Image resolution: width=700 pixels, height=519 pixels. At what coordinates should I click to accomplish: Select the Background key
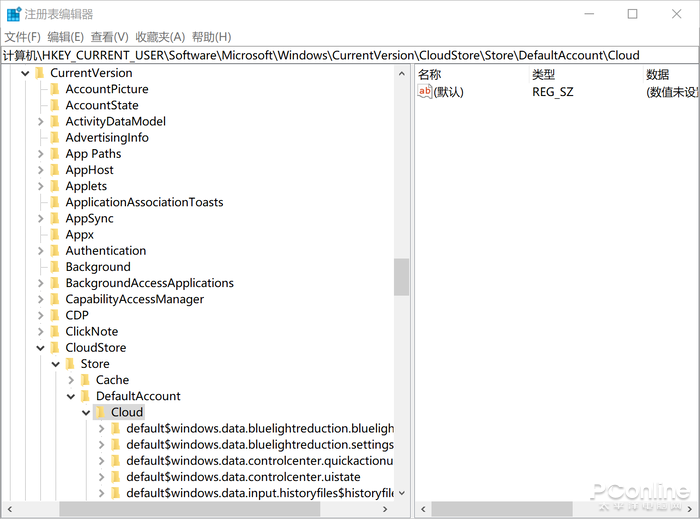[x=98, y=267]
